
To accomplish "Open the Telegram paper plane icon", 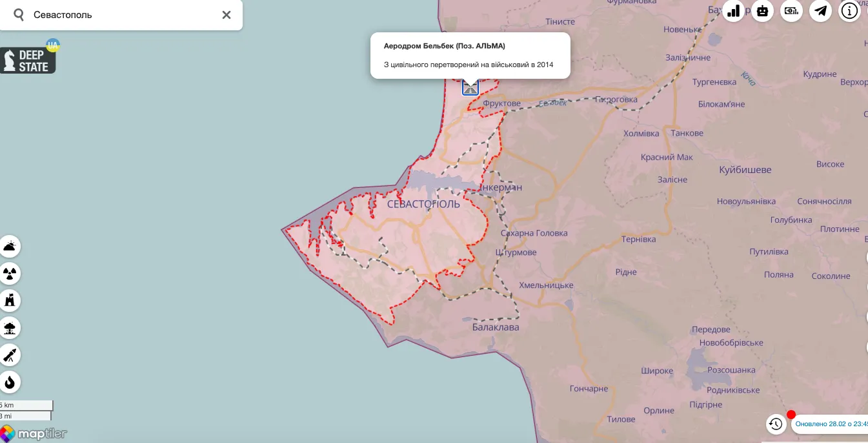I will tap(821, 11).
